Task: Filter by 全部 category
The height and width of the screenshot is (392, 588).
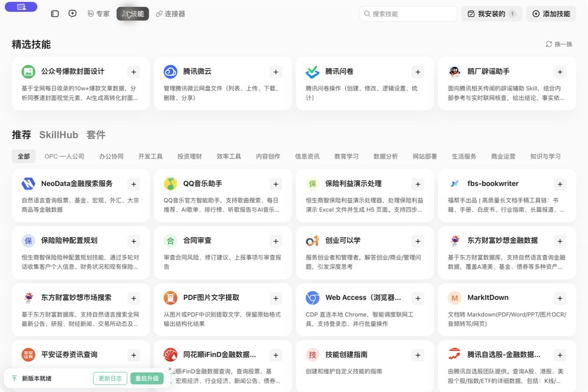Action: (23, 156)
